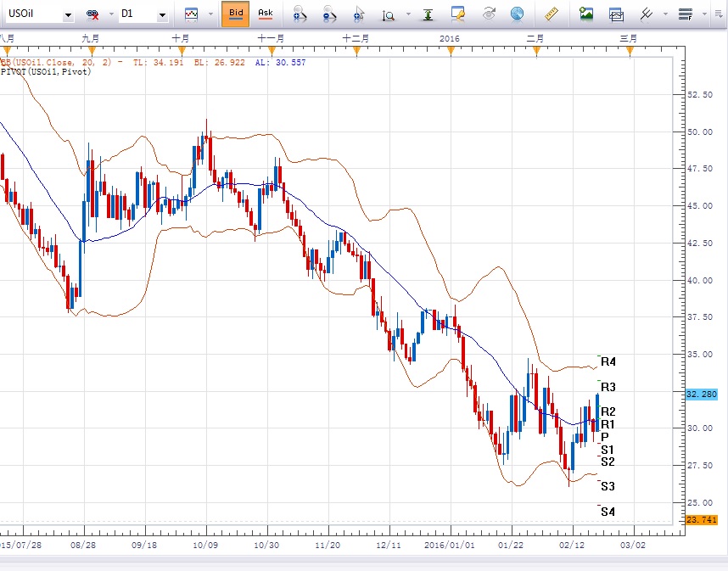Click the S2 pivot level label
Image resolution: width=728 pixels, height=571 pixels.
(608, 462)
